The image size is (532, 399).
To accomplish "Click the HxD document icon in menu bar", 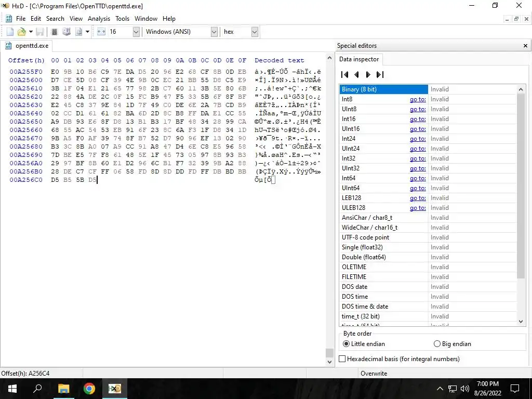I will [x=9, y=19].
